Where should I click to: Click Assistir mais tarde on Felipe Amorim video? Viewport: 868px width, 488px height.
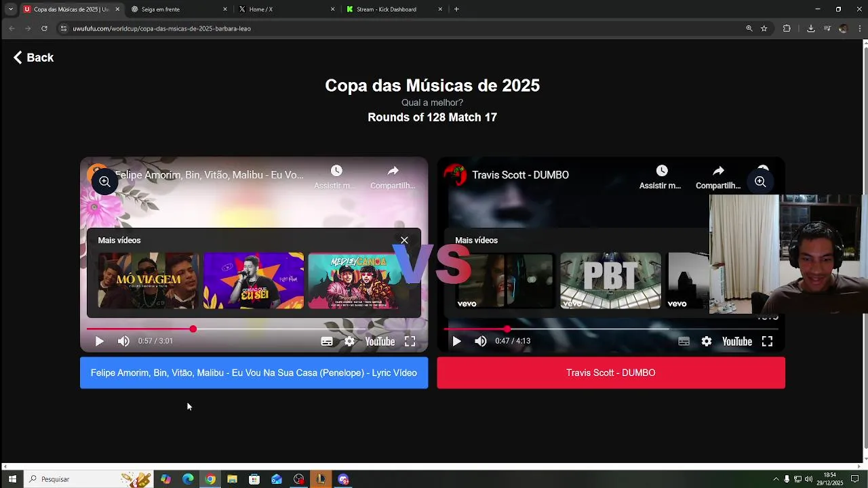[336, 177]
